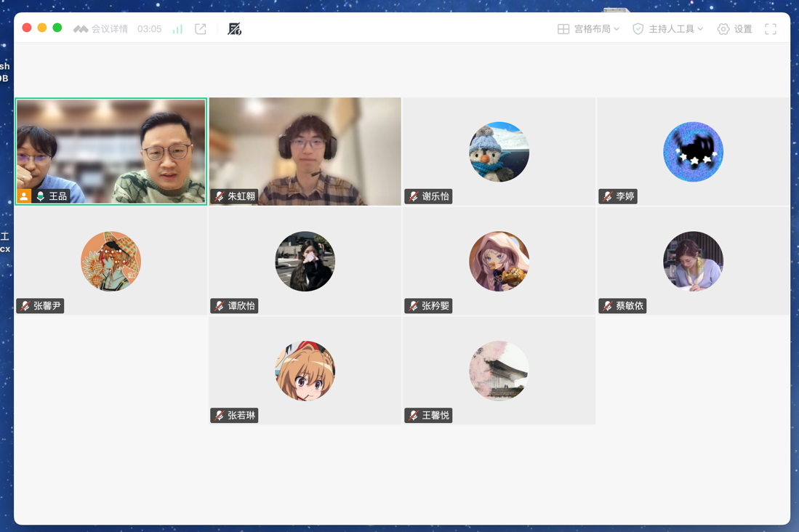Viewport: 799px width, 532px height.
Task: Enter fullscreen using the expand icon
Action: 770,28
